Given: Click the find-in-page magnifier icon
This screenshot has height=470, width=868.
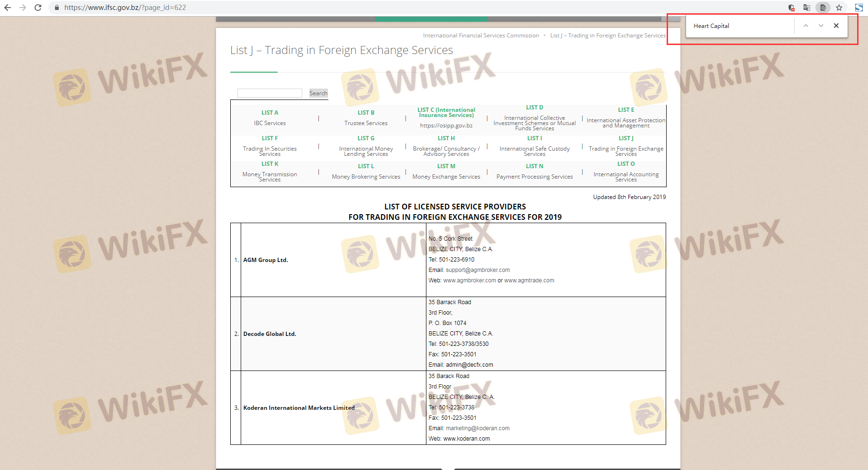Looking at the screenshot, I should (823, 8).
